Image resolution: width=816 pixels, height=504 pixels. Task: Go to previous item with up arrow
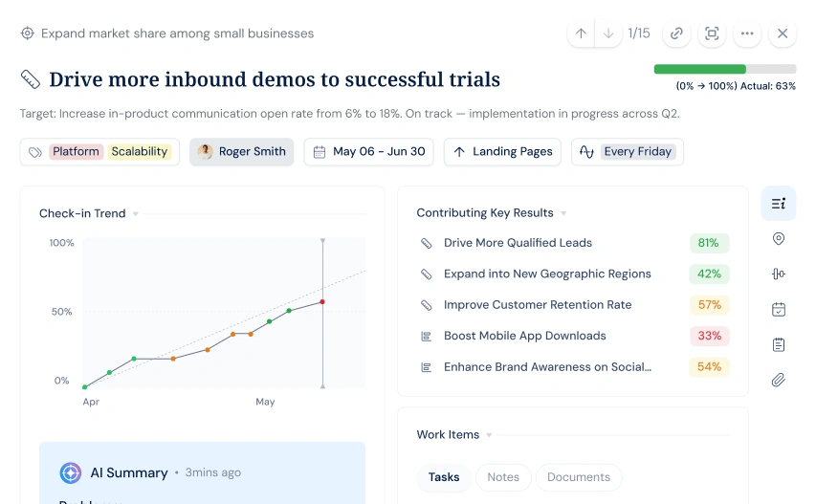tap(581, 33)
